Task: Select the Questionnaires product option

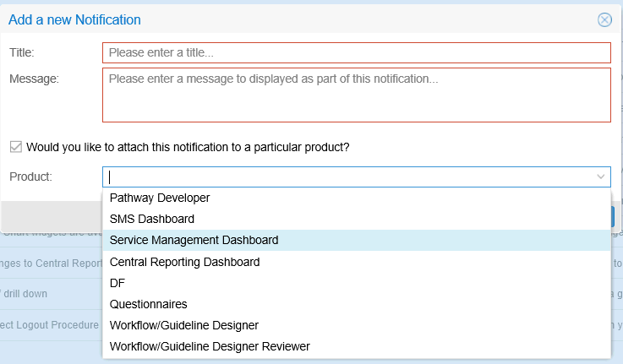Action: pos(149,304)
